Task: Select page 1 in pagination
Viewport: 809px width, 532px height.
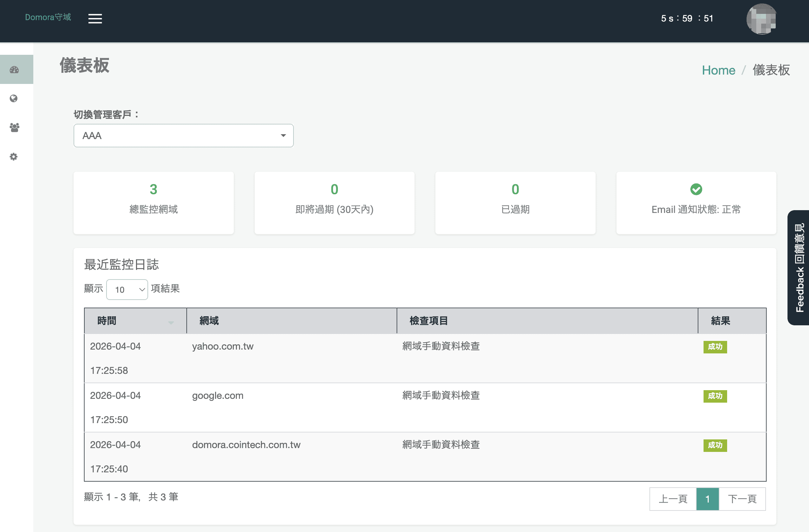Action: click(707, 499)
